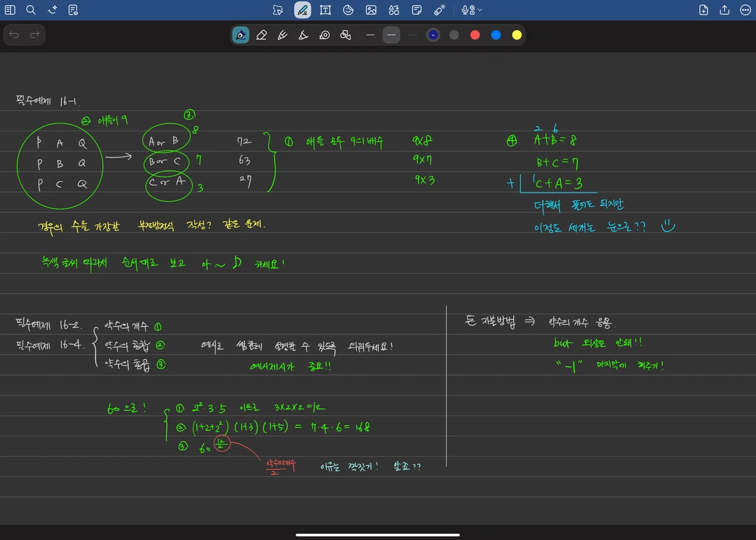
Task: Open the sidebar panel icon
Action: click(x=10, y=10)
